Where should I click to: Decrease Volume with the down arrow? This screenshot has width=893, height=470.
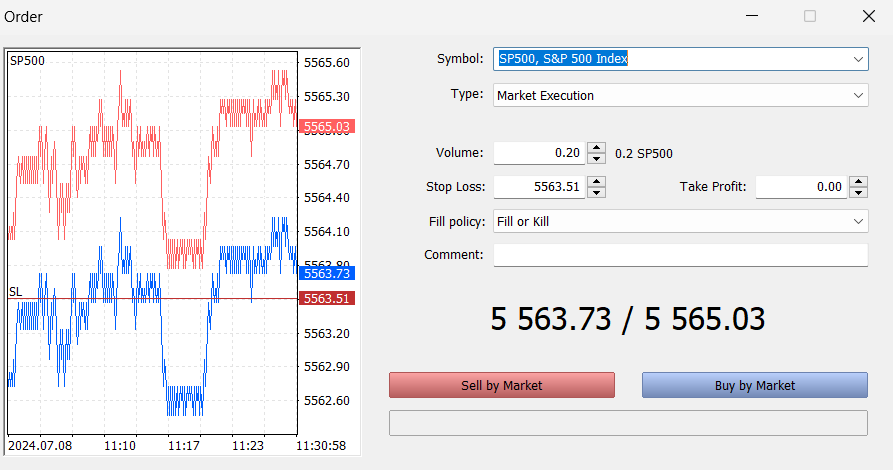[x=597, y=159]
